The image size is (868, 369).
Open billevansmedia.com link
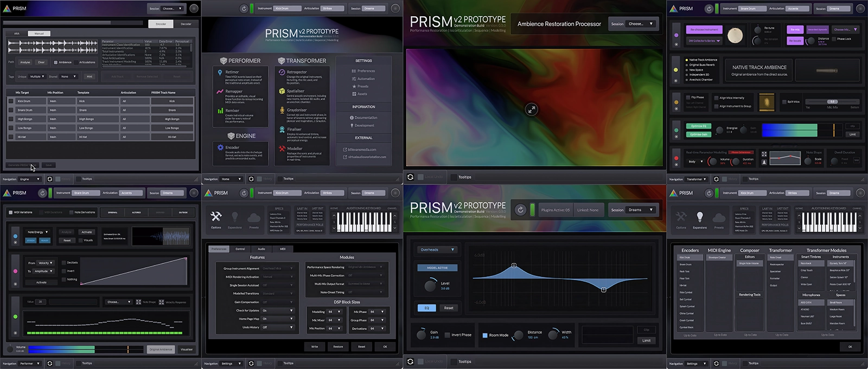(362, 150)
